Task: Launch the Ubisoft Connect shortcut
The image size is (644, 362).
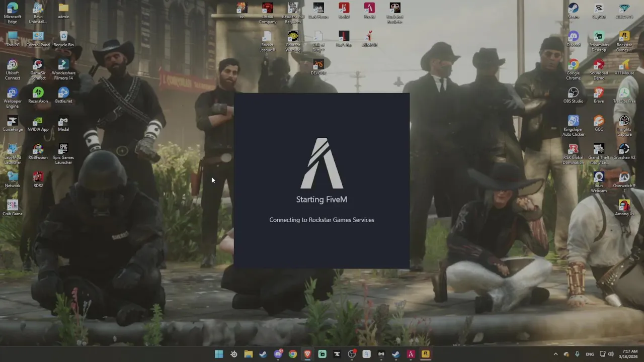Action: click(13, 69)
